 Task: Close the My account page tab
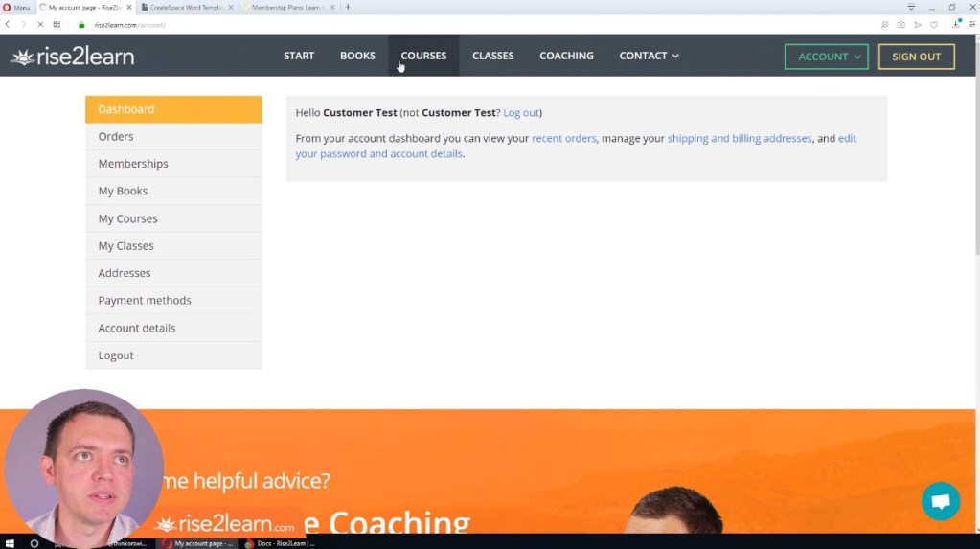coord(128,7)
